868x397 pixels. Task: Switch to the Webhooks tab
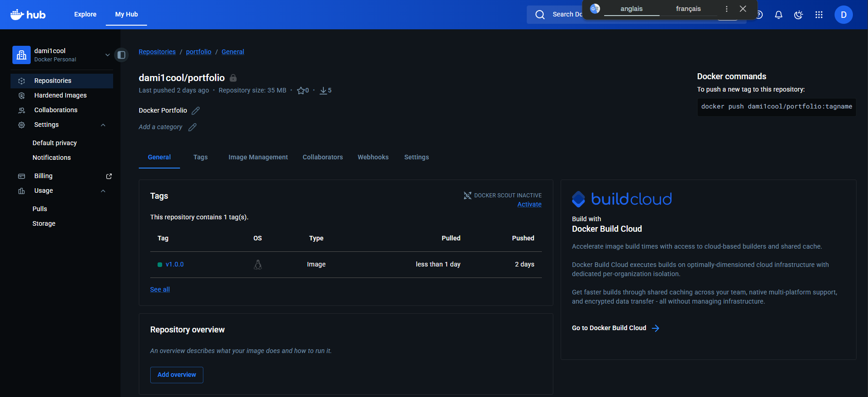click(373, 158)
